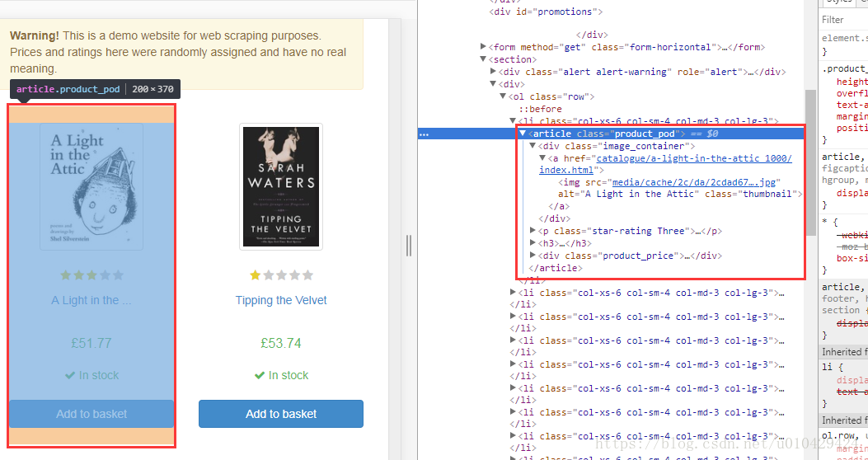Open the 'A Light in the ...' title link
This screenshot has width=868, height=460.
tap(91, 300)
